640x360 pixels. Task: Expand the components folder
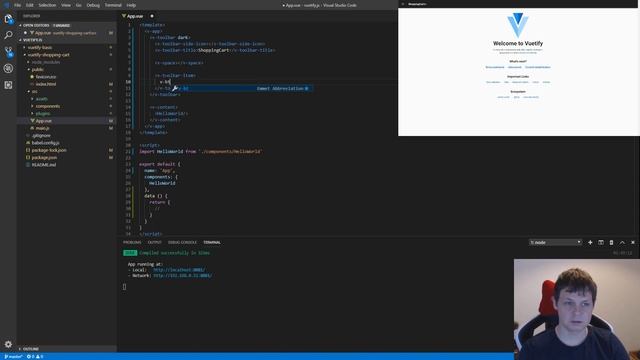click(x=47, y=106)
